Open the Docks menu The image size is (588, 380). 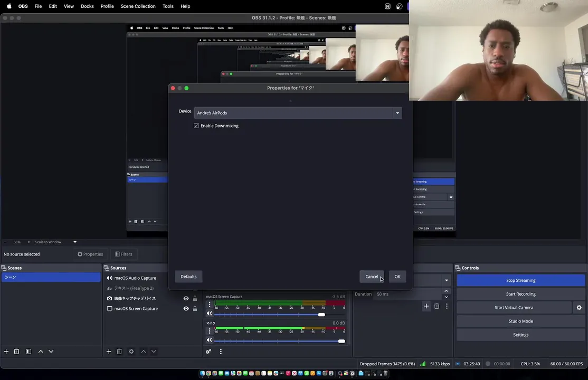[x=88, y=6]
